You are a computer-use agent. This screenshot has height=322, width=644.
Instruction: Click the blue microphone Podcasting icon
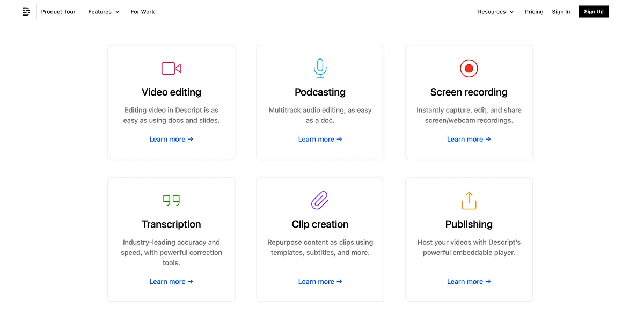coord(320,68)
